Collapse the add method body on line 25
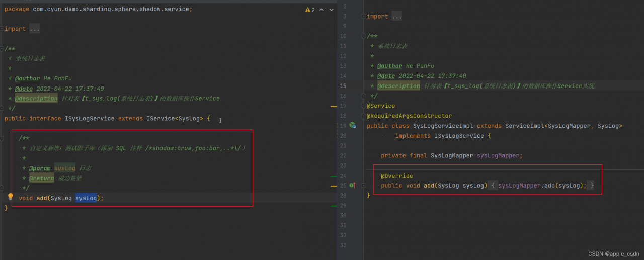Viewport: 644px width, 260px height. coord(364,186)
